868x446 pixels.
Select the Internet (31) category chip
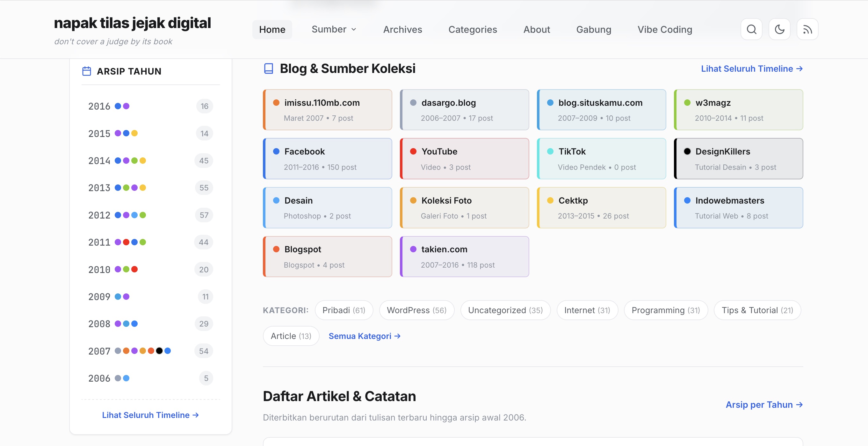pos(587,310)
